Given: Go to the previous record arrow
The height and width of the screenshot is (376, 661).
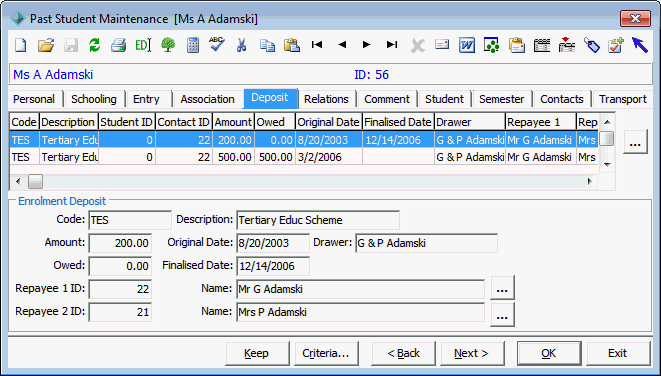Looking at the screenshot, I should coord(342,44).
